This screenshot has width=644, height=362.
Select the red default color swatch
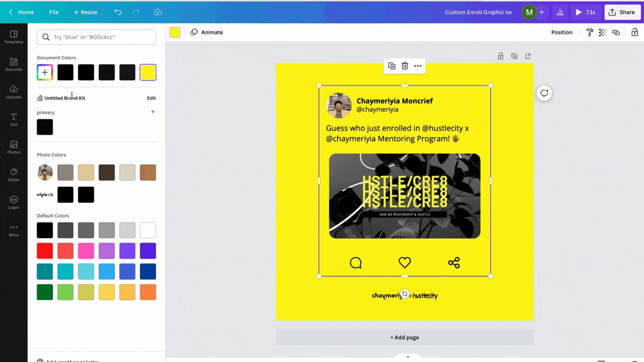45,251
